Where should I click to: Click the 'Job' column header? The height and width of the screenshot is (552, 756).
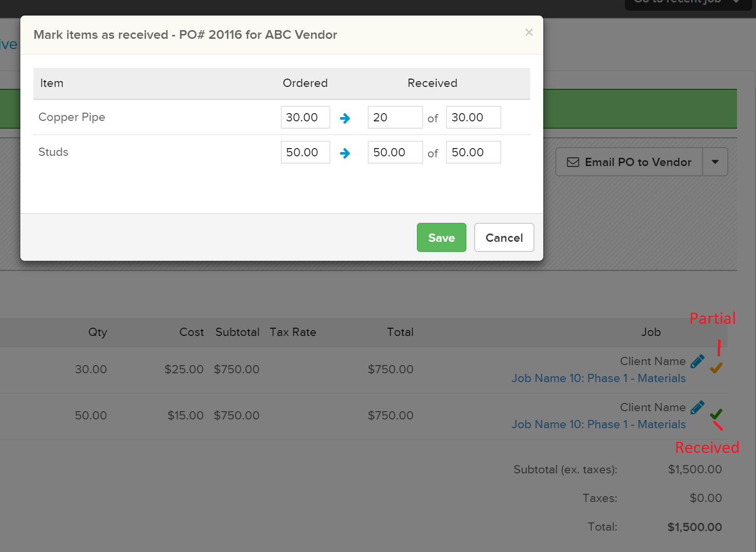[651, 332]
